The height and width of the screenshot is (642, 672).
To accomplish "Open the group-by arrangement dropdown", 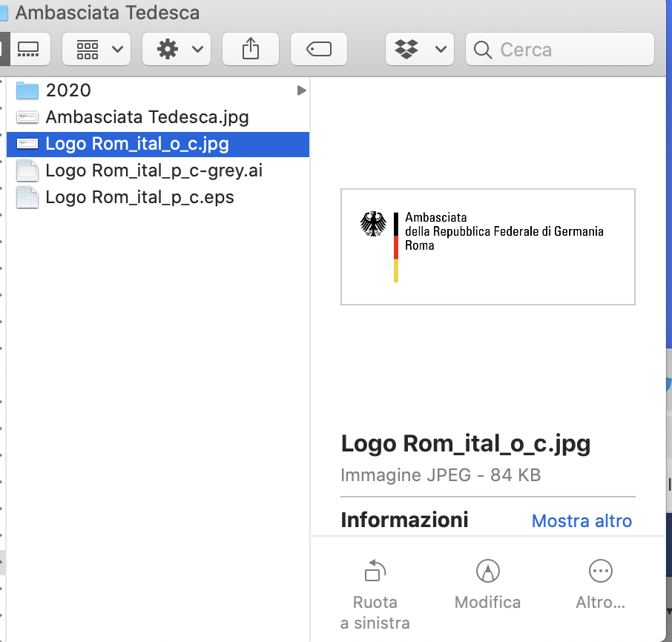I will pos(96,49).
